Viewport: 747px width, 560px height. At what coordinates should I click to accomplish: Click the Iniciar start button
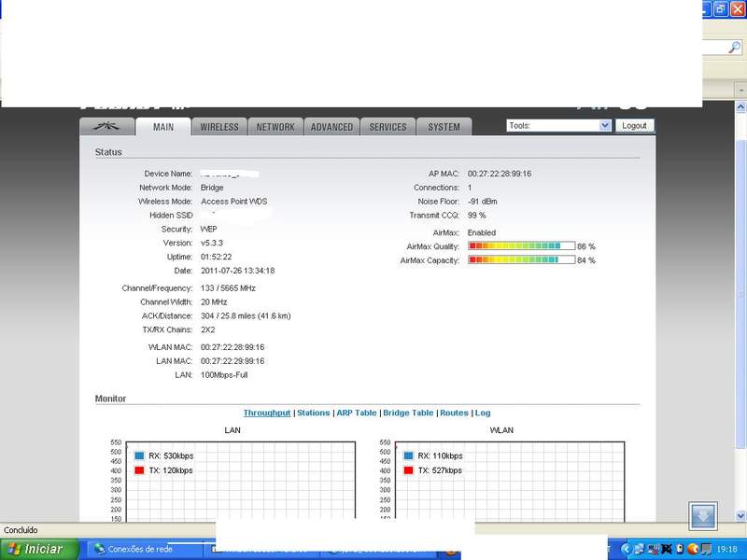39,549
